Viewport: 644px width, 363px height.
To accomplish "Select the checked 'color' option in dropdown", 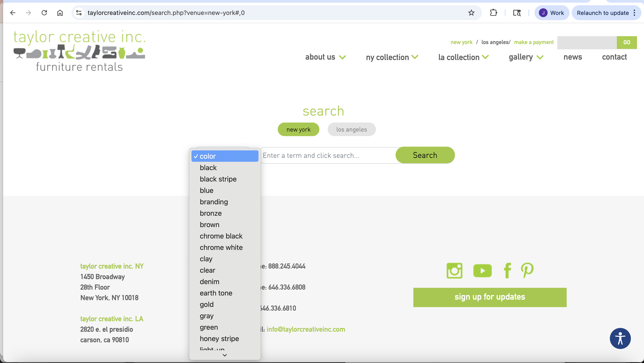I will (x=225, y=156).
